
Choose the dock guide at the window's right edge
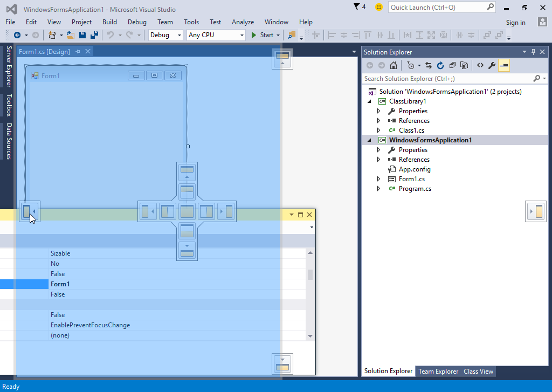point(536,211)
